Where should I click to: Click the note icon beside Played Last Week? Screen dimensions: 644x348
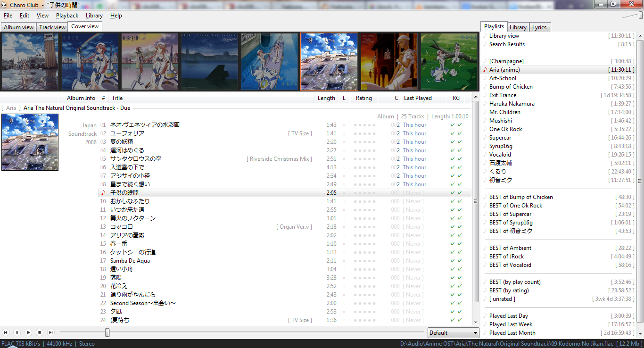tap(485, 324)
